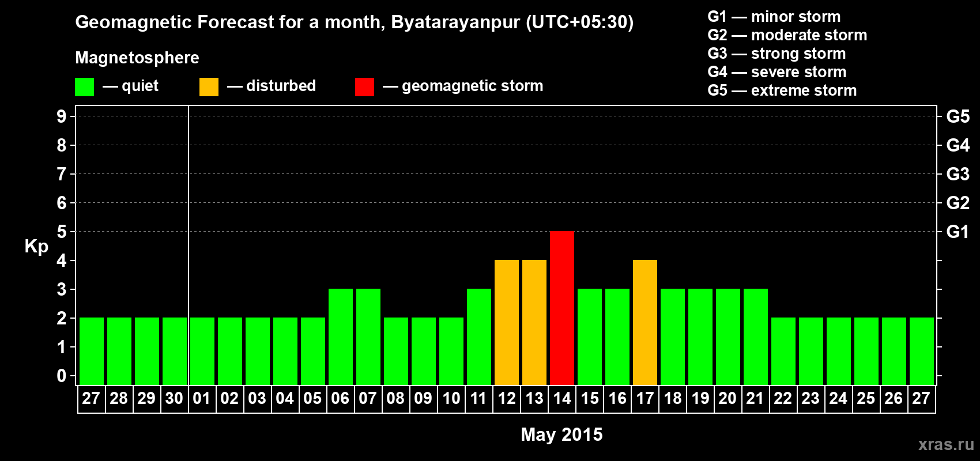The height and width of the screenshot is (461, 980).
Task: Select the orange bar for May 12
Action: click(x=507, y=322)
